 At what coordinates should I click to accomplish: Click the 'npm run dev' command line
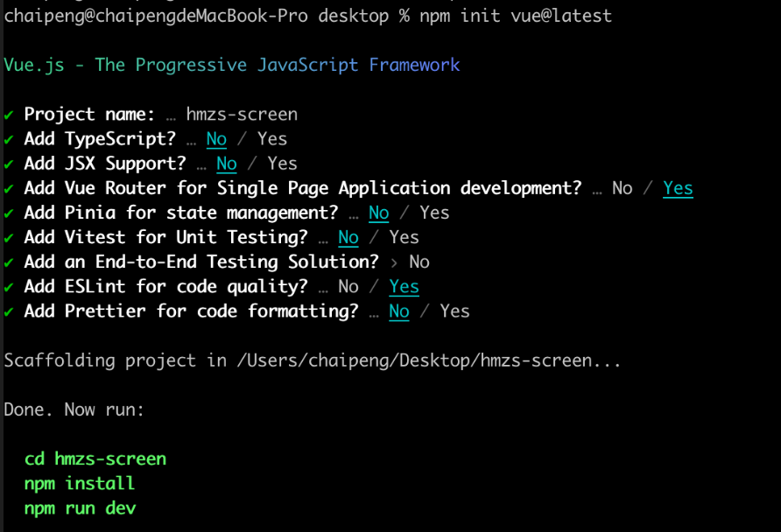pos(81,508)
